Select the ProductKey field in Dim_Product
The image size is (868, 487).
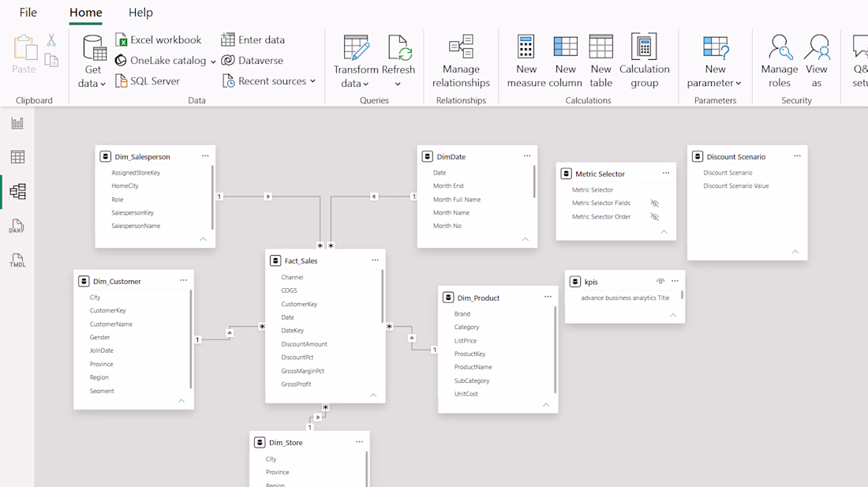coord(470,354)
